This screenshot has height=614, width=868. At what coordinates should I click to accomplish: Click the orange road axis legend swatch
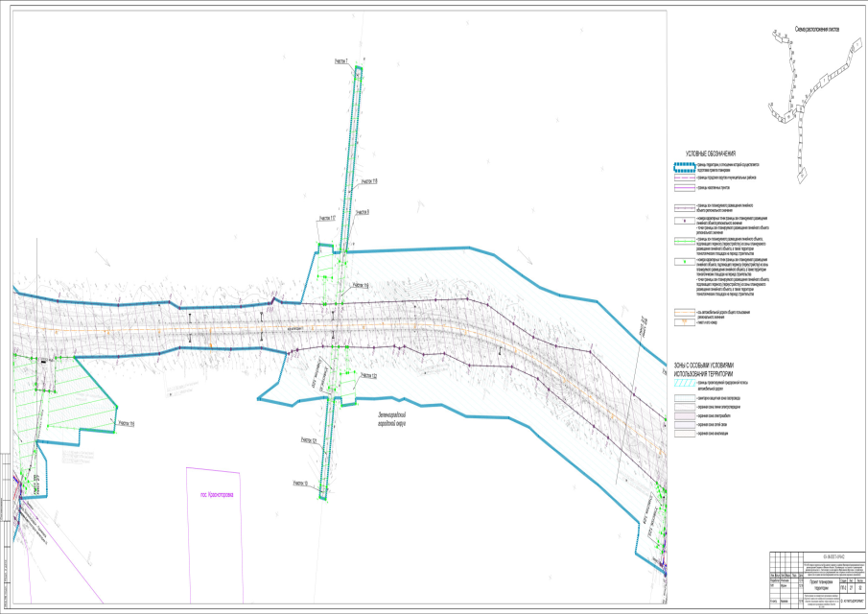[683, 311]
